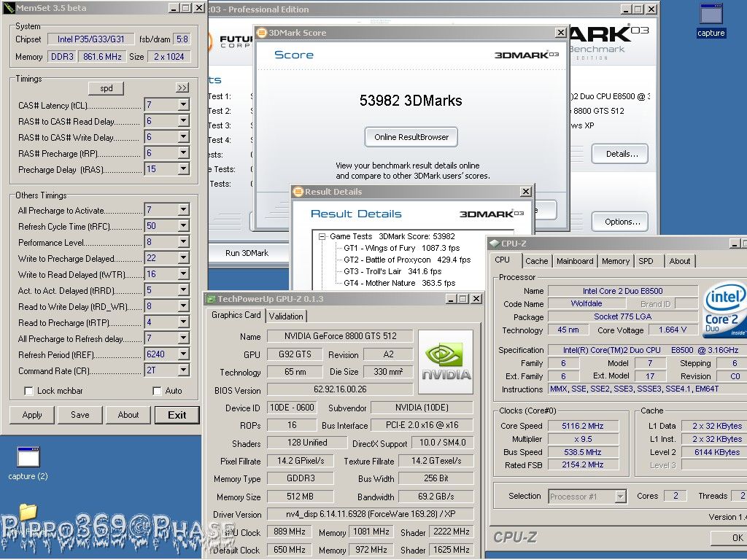
Task: Open the Write to Precharge Delayed dropdown
Action: point(183,257)
